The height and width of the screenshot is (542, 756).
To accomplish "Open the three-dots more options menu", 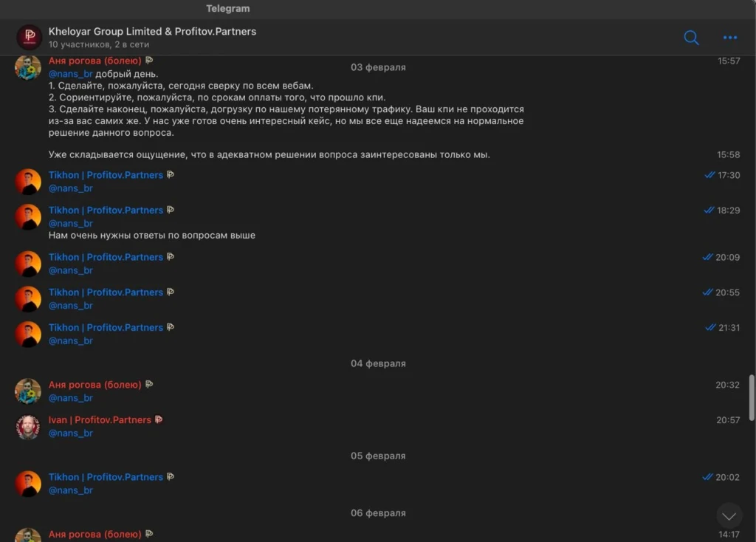I will coord(730,38).
